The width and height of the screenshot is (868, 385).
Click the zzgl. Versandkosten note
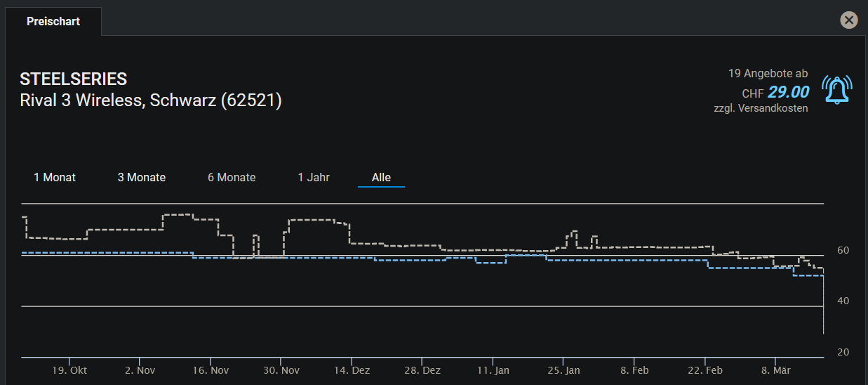(x=761, y=108)
